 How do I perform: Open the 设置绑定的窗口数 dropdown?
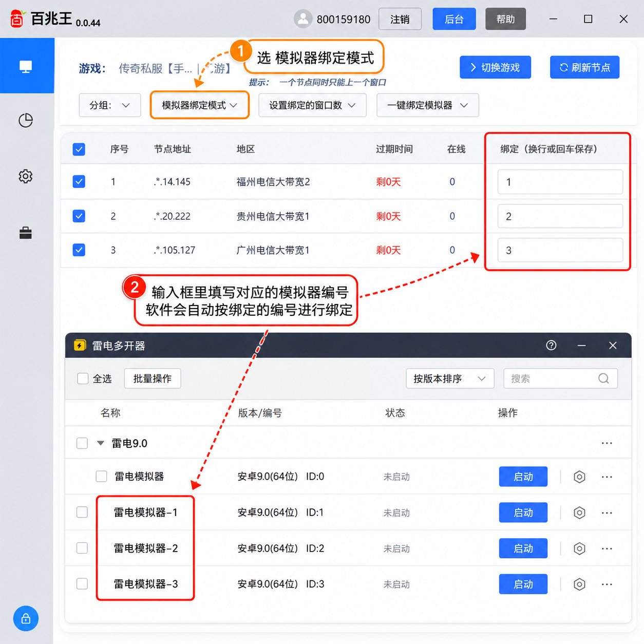[312, 105]
